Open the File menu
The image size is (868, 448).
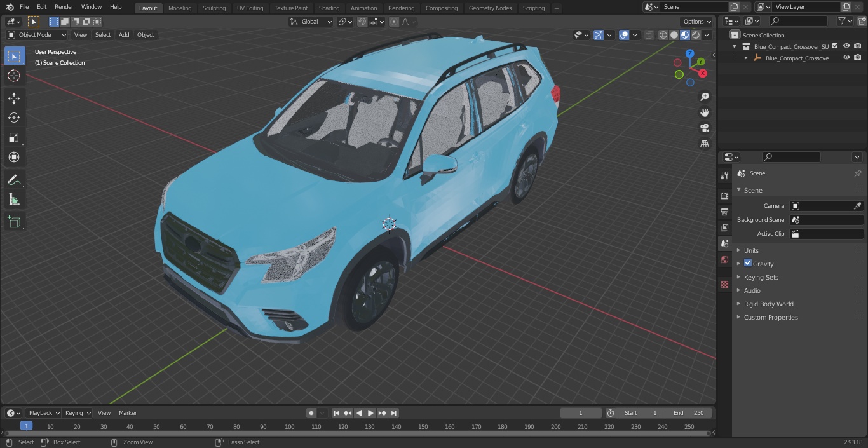(x=24, y=7)
